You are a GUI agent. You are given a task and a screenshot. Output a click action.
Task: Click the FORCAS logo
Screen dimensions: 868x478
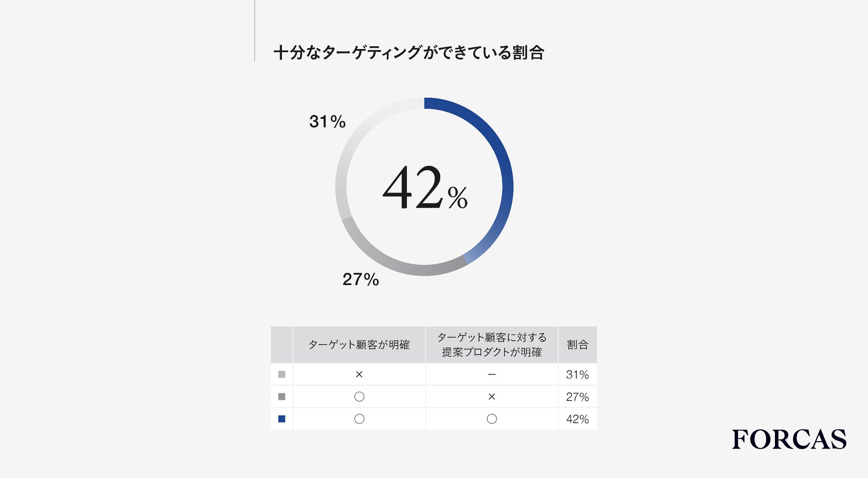point(789,439)
